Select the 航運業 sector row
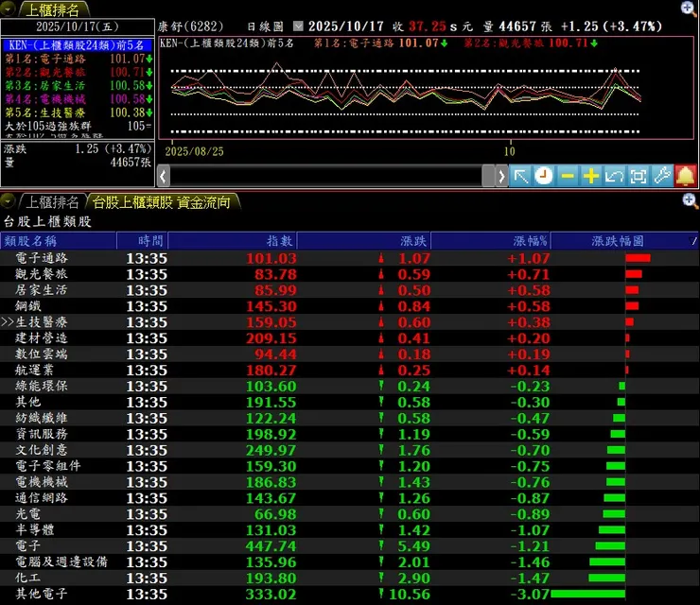Screen dimensions: 700x605 (350, 371)
